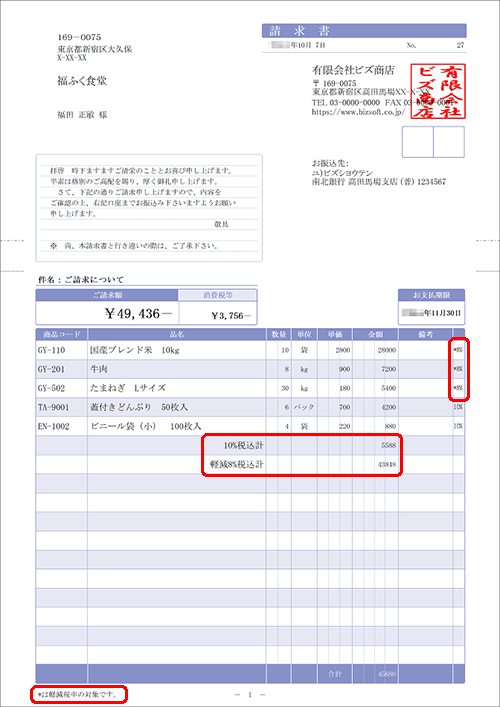Image resolution: width=500 pixels, height=707 pixels.
Task: Click the 28000 amount for GY-110
Action: [x=387, y=350]
